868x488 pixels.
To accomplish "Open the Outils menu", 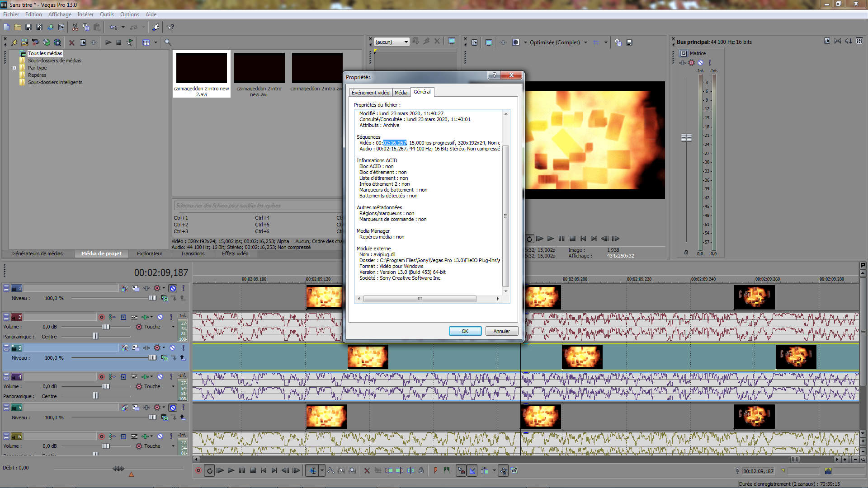I will pos(107,14).
